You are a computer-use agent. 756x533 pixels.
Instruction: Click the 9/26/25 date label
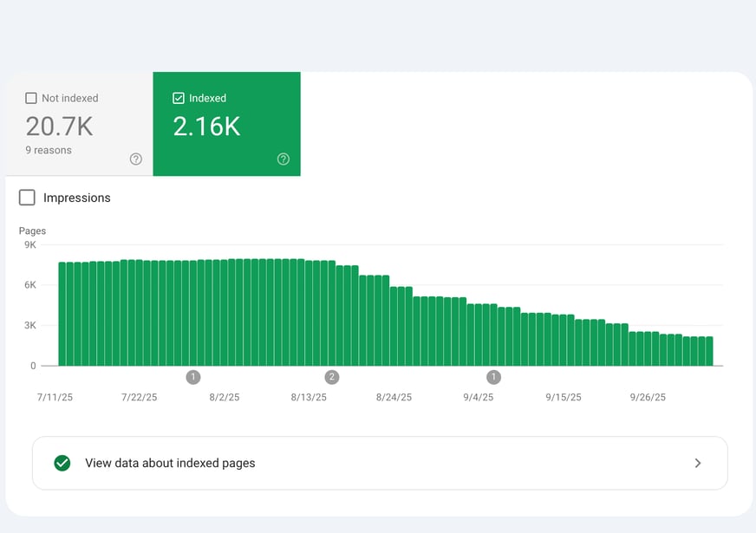648,398
